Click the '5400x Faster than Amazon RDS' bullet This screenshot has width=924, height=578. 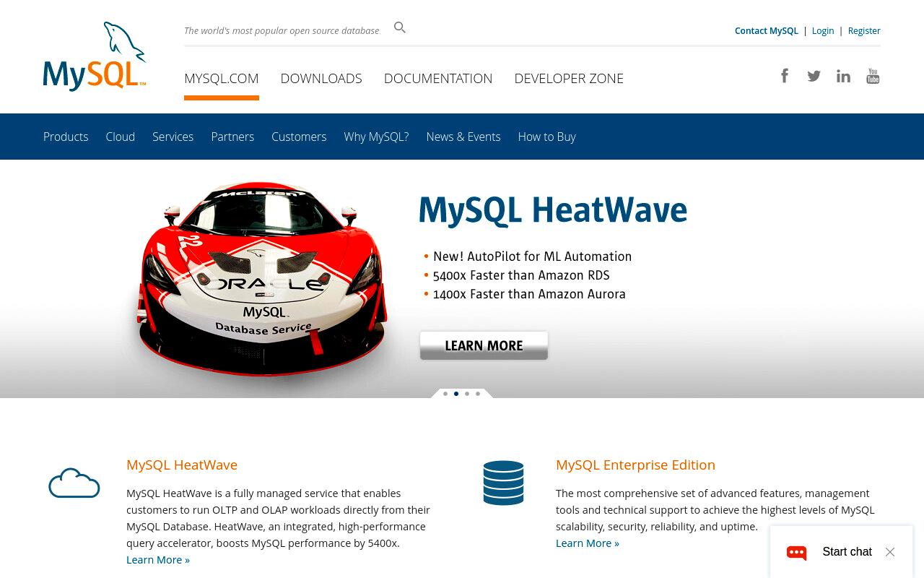[517, 275]
